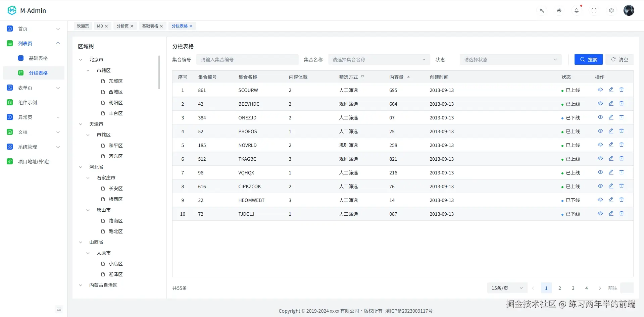Edit the BEEVHDC record with the pencil icon

point(611,103)
